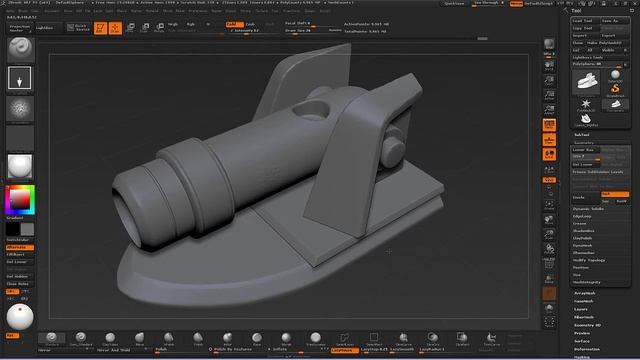This screenshot has height=360, width=640.
Task: Open the Preferences menu
Action: coord(198,11)
